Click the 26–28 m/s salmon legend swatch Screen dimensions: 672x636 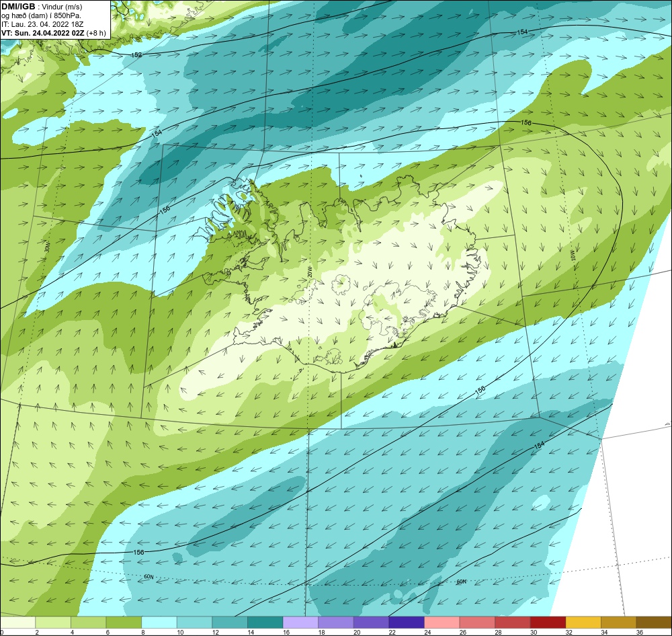477,623
